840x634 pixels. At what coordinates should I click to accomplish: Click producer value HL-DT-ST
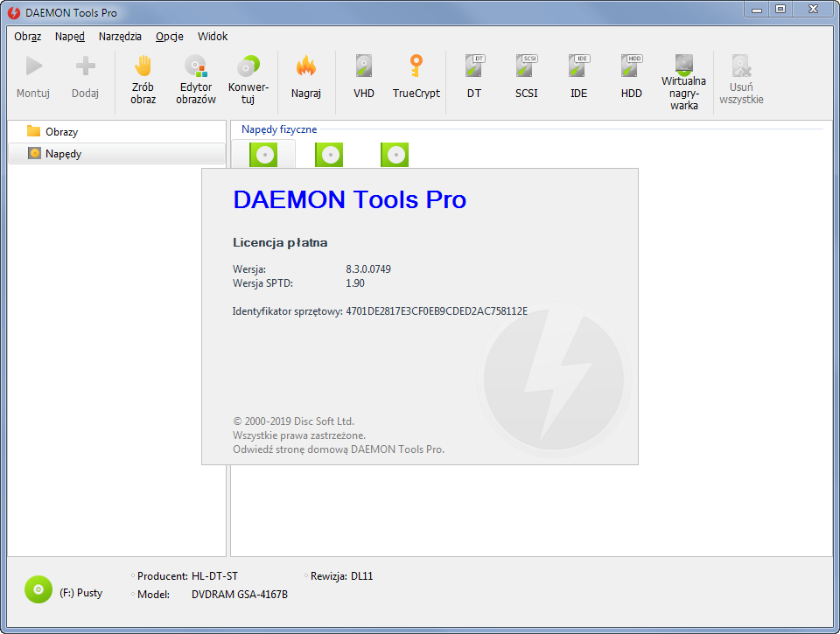(x=214, y=576)
